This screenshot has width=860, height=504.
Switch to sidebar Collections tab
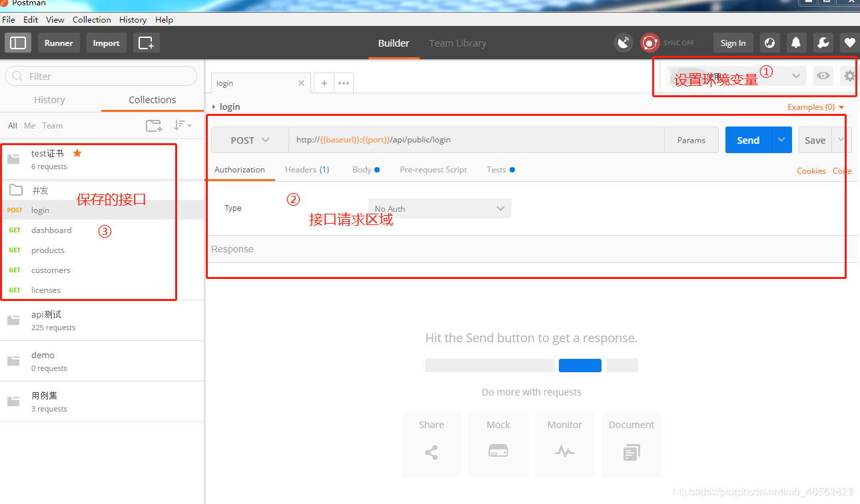click(x=153, y=100)
